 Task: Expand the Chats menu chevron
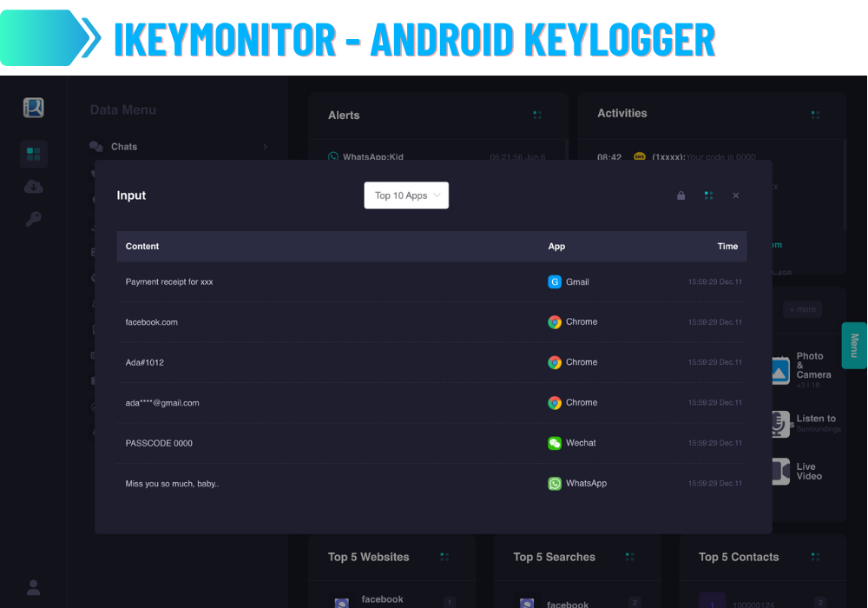click(265, 147)
